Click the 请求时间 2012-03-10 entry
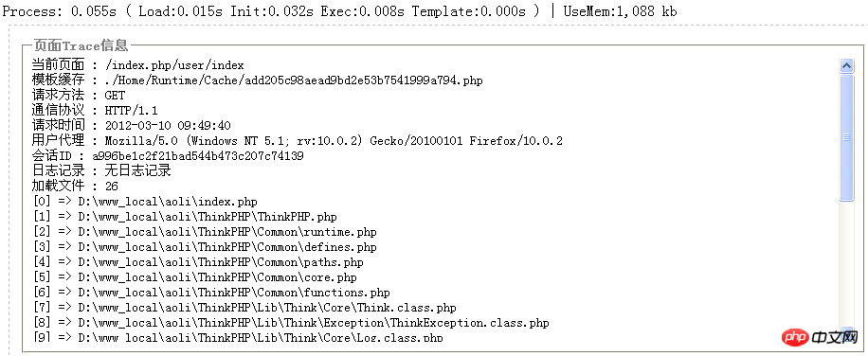Viewport: 868px width, 356px height. point(131,126)
